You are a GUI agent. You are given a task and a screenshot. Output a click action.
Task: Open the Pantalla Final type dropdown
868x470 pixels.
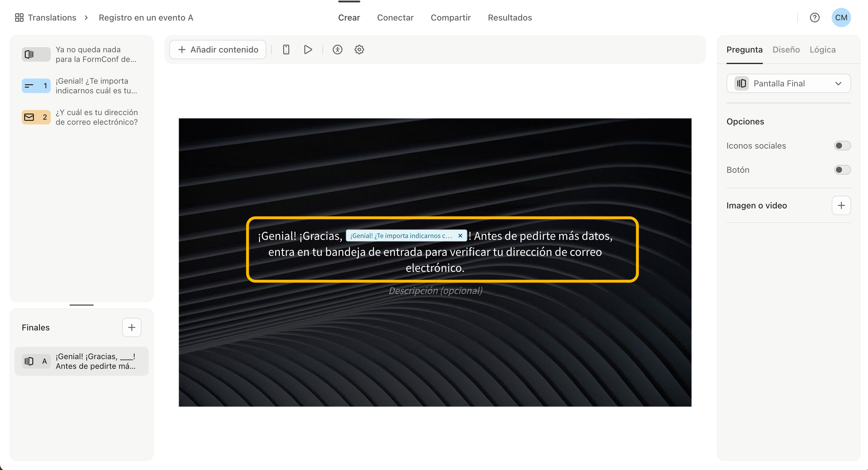point(788,83)
